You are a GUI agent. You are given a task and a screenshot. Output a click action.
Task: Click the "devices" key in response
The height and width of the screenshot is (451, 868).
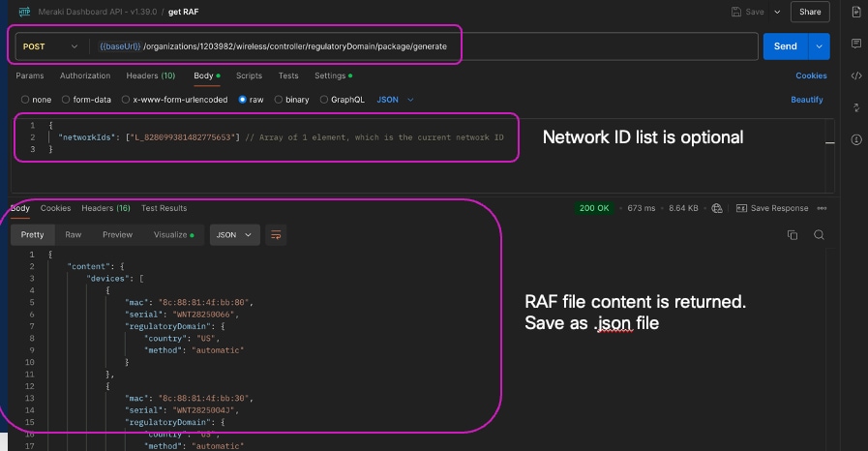tap(108, 279)
